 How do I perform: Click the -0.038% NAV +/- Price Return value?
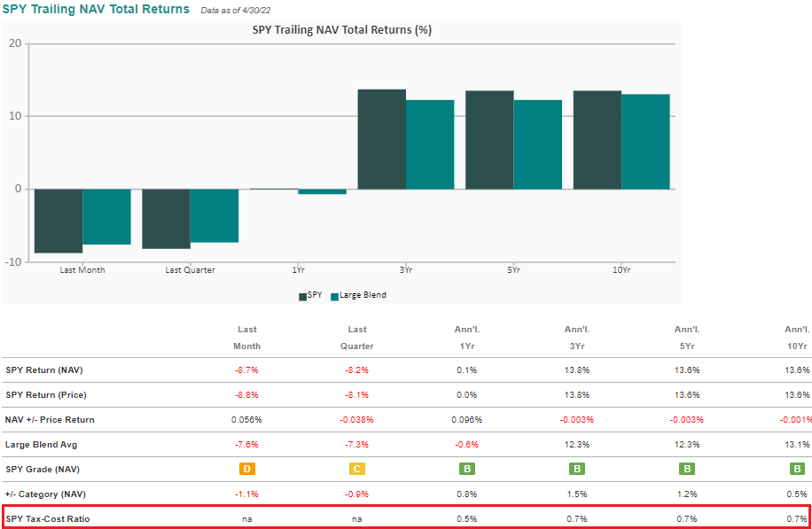pos(357,420)
